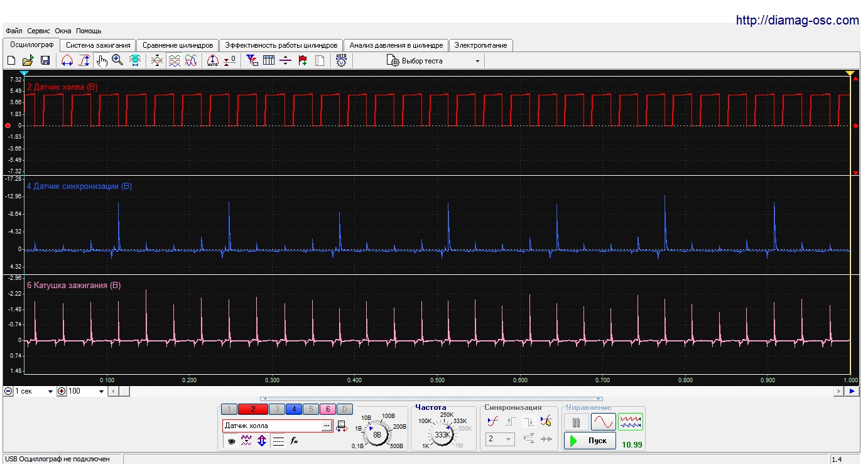This screenshot has width=868, height=467.
Task: Select the red sine wave display mode
Action: [x=603, y=422]
